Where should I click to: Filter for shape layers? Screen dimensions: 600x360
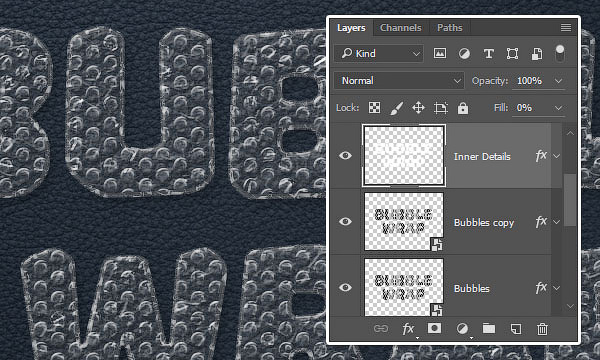click(512, 54)
